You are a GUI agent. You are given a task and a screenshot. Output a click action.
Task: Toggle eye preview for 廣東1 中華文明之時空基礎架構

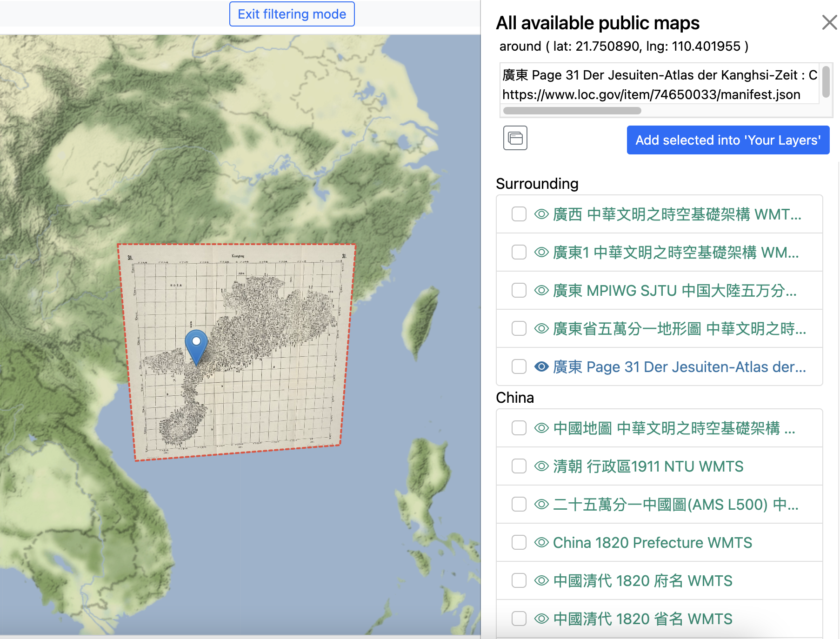pos(541,253)
